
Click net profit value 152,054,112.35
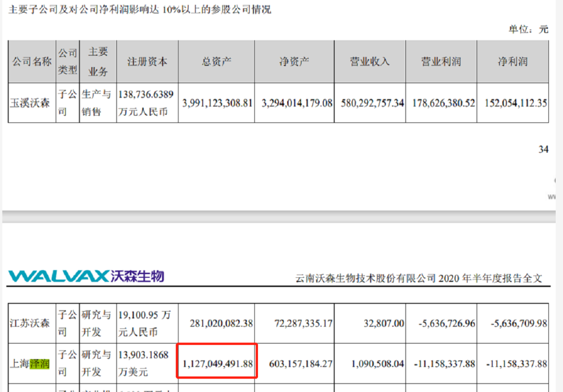click(x=516, y=103)
